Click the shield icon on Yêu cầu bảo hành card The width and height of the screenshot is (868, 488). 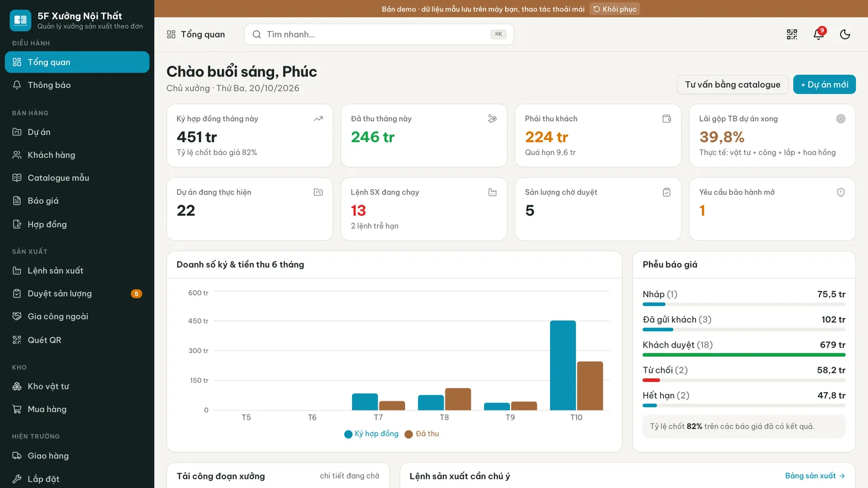(841, 192)
